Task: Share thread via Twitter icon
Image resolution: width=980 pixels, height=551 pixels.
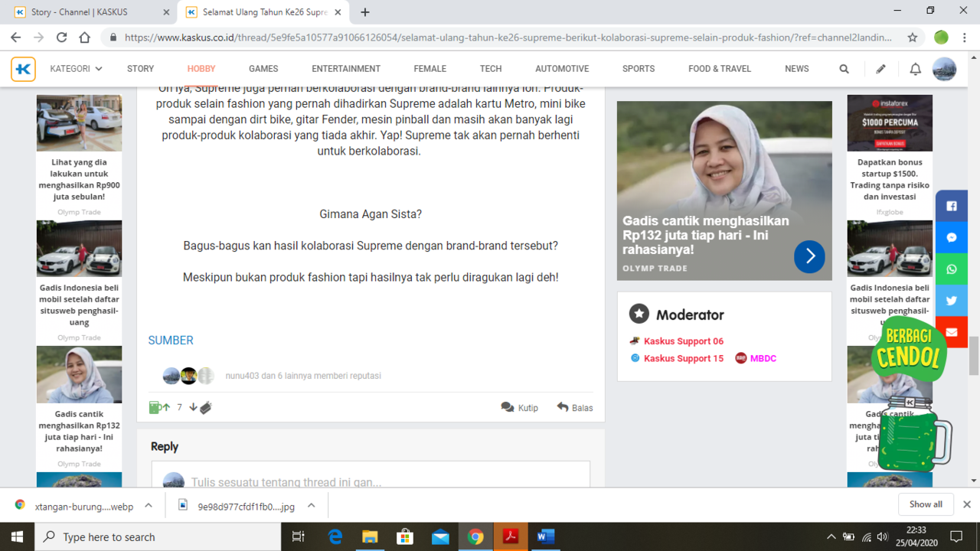Action: click(x=952, y=301)
